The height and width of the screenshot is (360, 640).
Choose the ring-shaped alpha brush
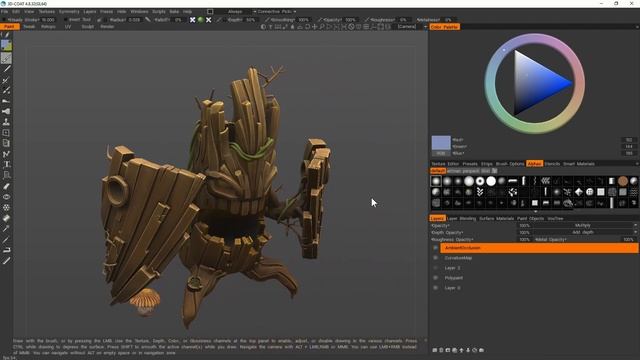click(x=480, y=181)
